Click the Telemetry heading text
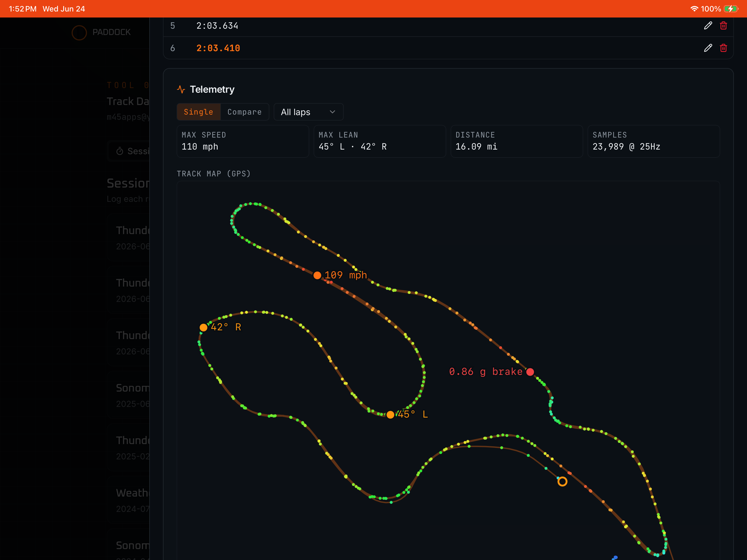Image resolution: width=747 pixels, height=560 pixels. (x=212, y=89)
